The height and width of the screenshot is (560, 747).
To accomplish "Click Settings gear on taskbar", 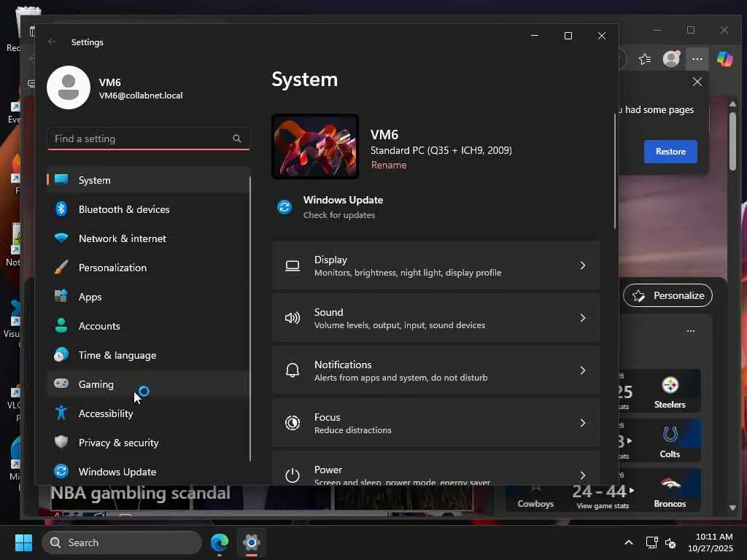I will coord(252,542).
